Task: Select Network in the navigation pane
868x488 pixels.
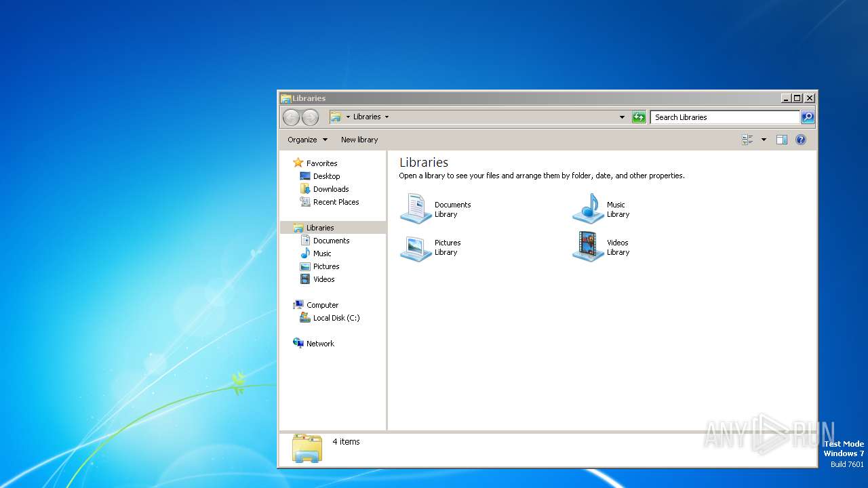Action: click(x=320, y=344)
